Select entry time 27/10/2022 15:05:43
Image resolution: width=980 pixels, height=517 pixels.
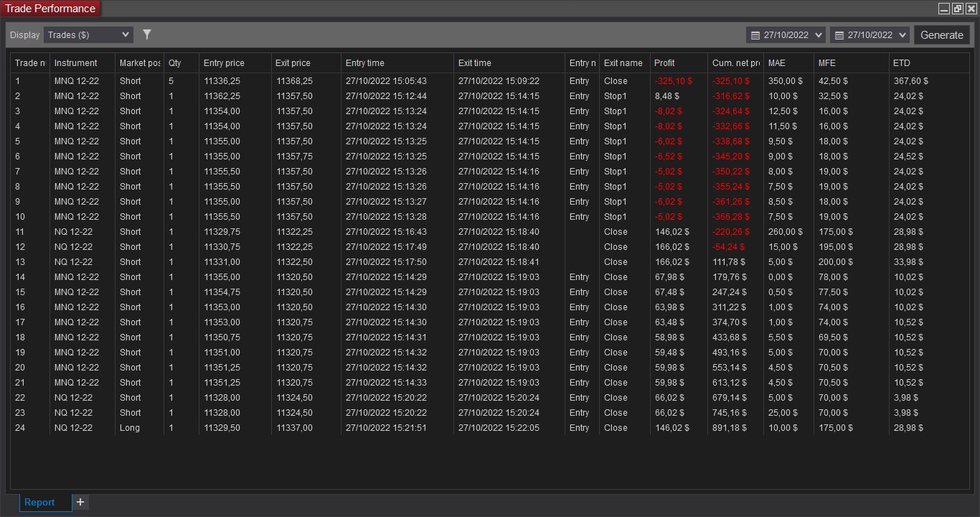(x=386, y=81)
